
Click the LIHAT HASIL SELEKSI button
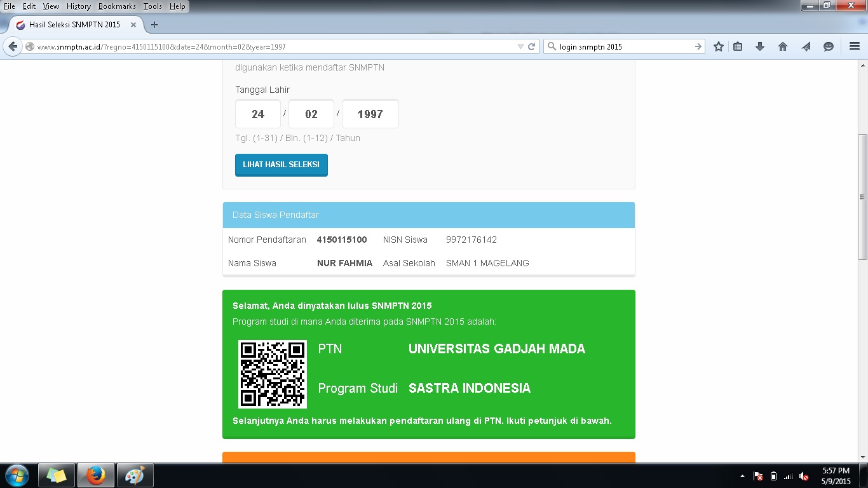[x=281, y=165]
